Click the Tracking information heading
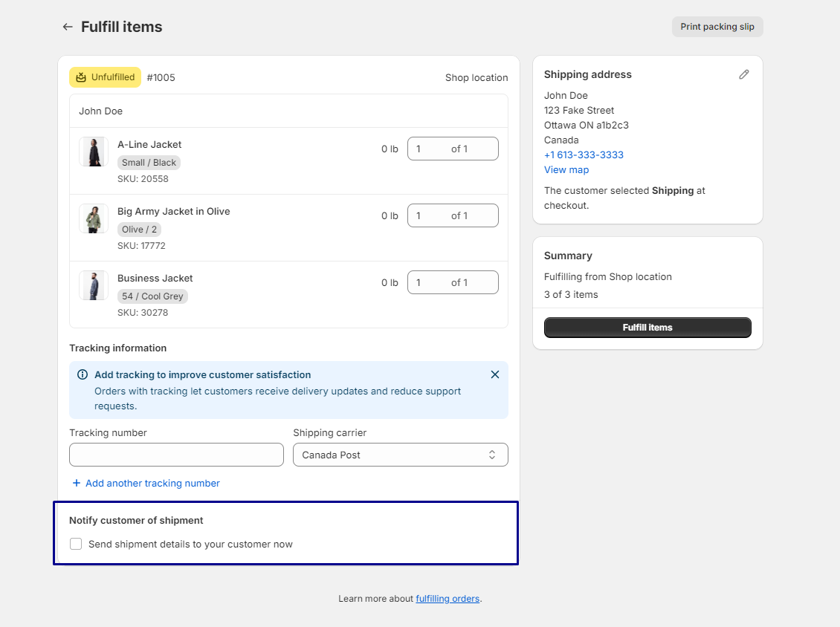This screenshot has height=627, width=840. click(118, 348)
